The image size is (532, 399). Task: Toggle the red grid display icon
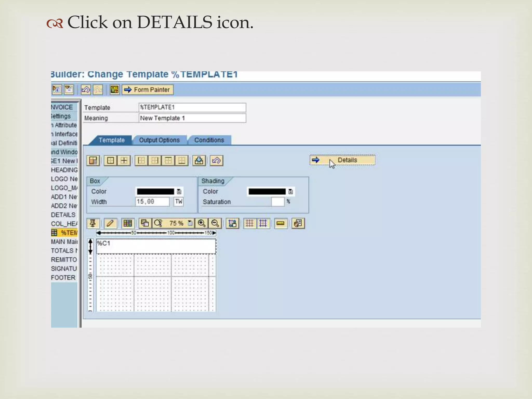[x=249, y=223]
